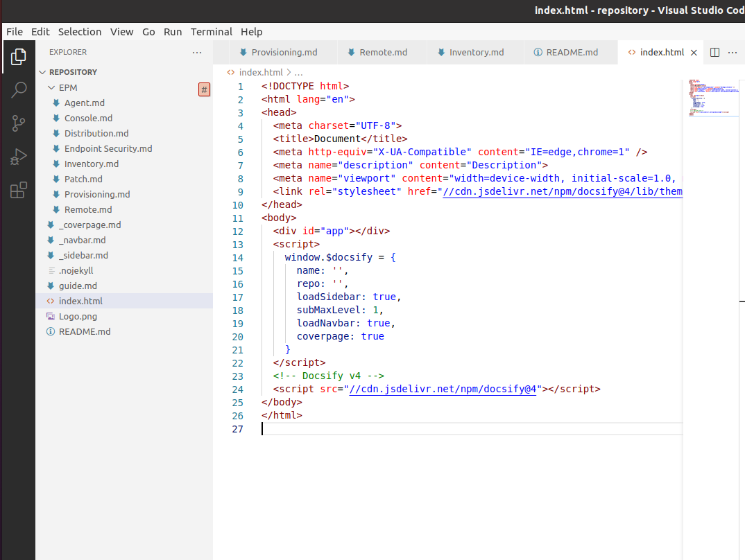Switch to the README.md editor tab
The height and width of the screenshot is (560, 745).
pyautogui.click(x=572, y=53)
